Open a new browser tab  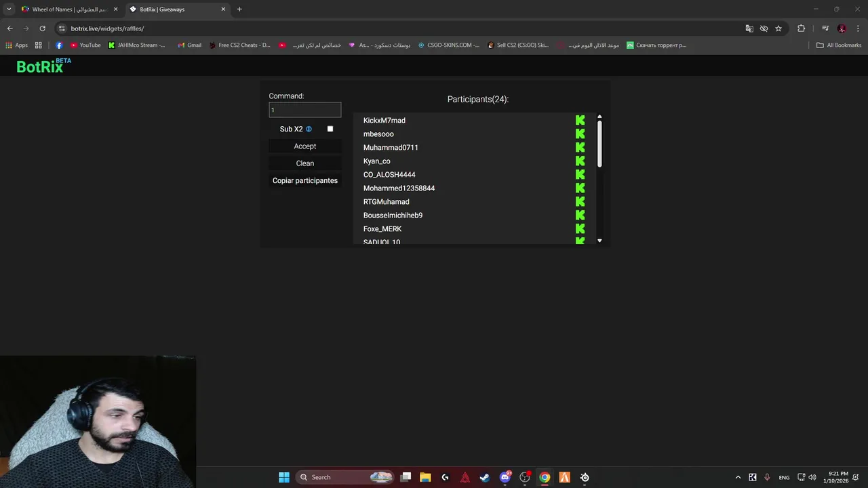point(239,9)
